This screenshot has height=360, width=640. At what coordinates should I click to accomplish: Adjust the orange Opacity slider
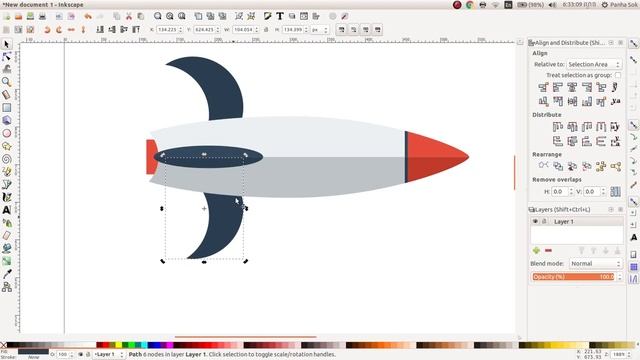[573, 277]
